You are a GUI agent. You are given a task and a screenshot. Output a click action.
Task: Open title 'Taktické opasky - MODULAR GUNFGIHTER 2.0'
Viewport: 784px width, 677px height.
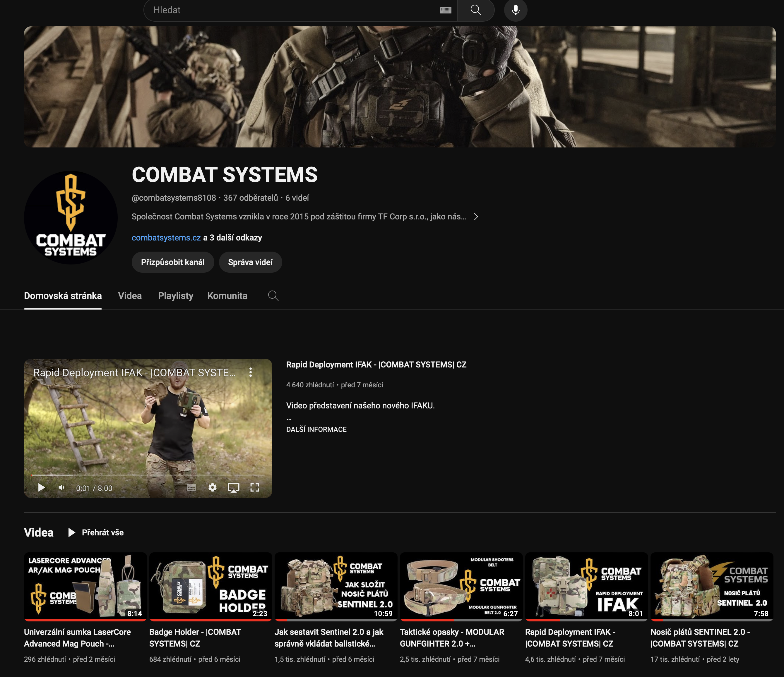452,638
